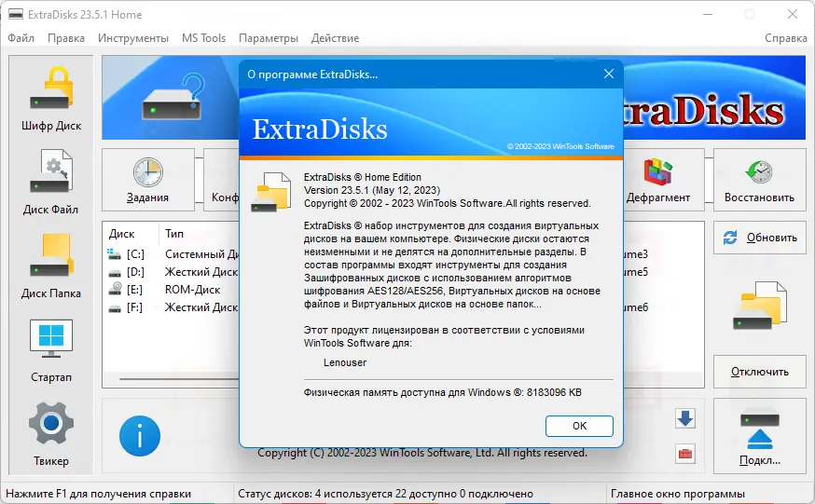
Task: Click the blue down arrow icon
Action: click(x=685, y=418)
